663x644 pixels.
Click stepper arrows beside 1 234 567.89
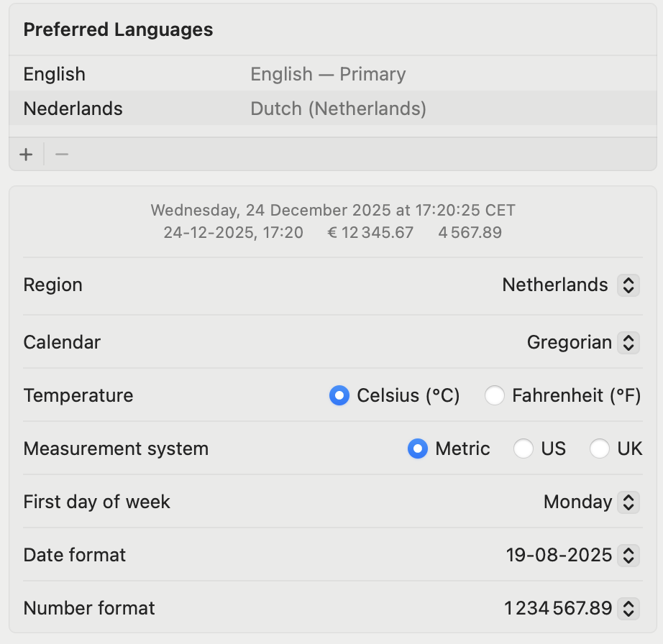click(628, 608)
